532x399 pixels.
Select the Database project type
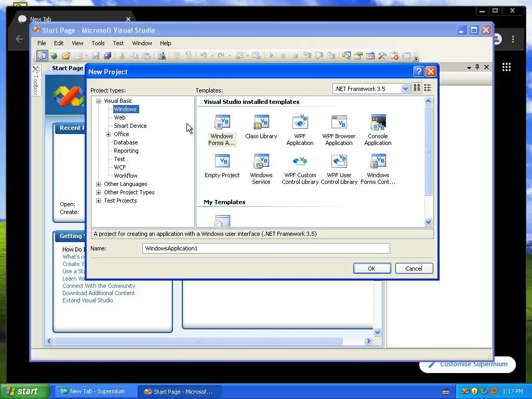click(x=126, y=142)
